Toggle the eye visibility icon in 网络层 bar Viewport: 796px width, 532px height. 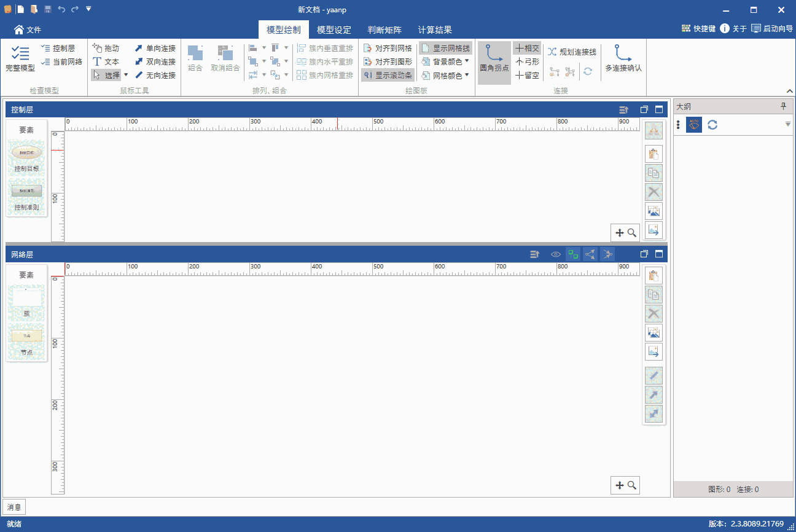tap(555, 254)
